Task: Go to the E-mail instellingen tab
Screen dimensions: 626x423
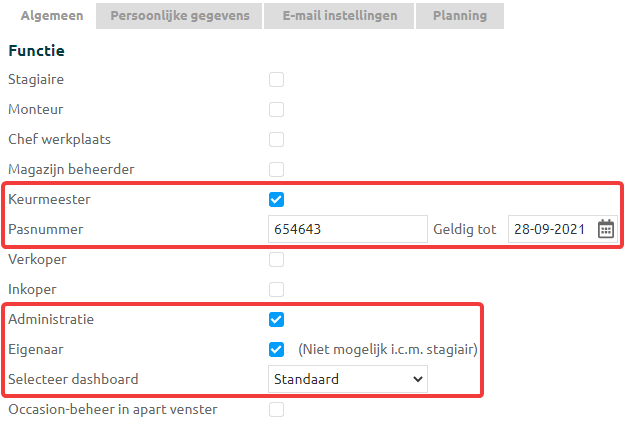Action: click(340, 15)
